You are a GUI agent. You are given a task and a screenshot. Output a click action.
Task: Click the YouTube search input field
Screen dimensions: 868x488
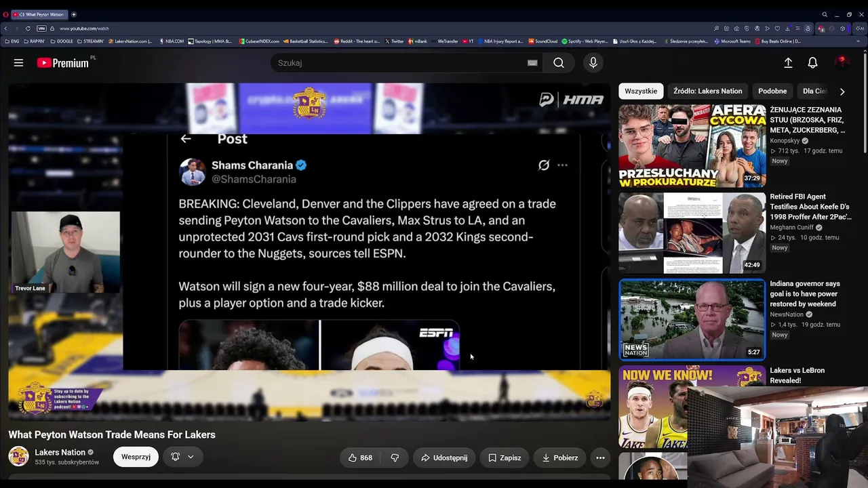click(x=400, y=63)
